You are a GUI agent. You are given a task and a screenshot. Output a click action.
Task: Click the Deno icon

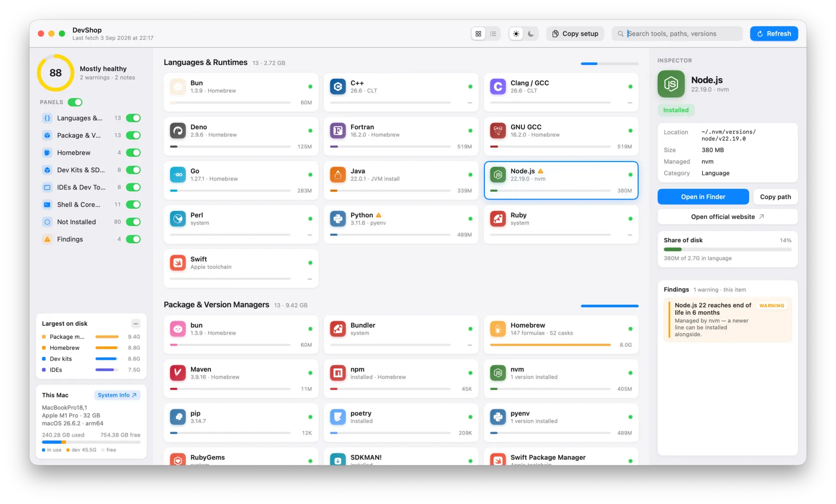tap(178, 130)
